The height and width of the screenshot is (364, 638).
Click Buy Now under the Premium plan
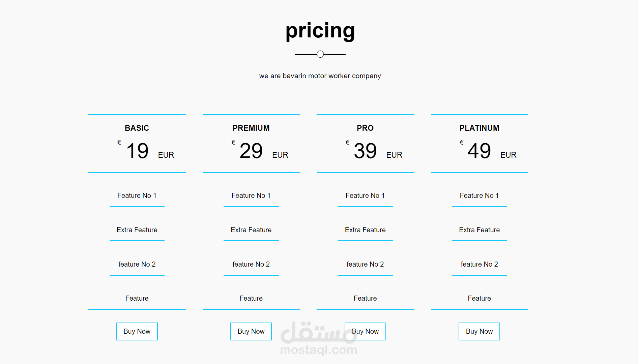pos(251,331)
